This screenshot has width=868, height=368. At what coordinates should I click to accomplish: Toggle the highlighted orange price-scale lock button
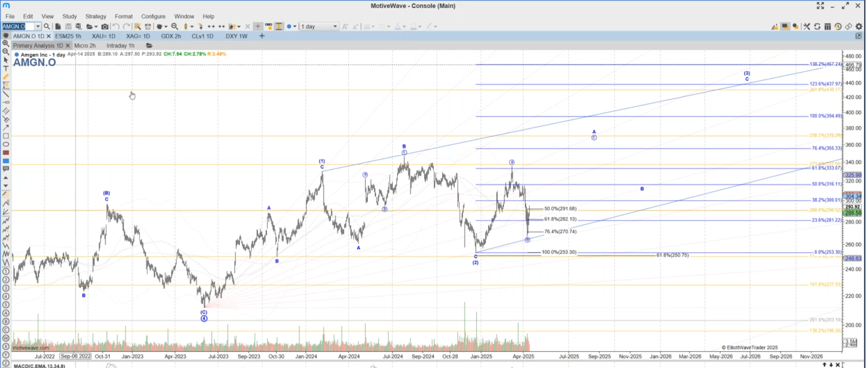(279, 27)
